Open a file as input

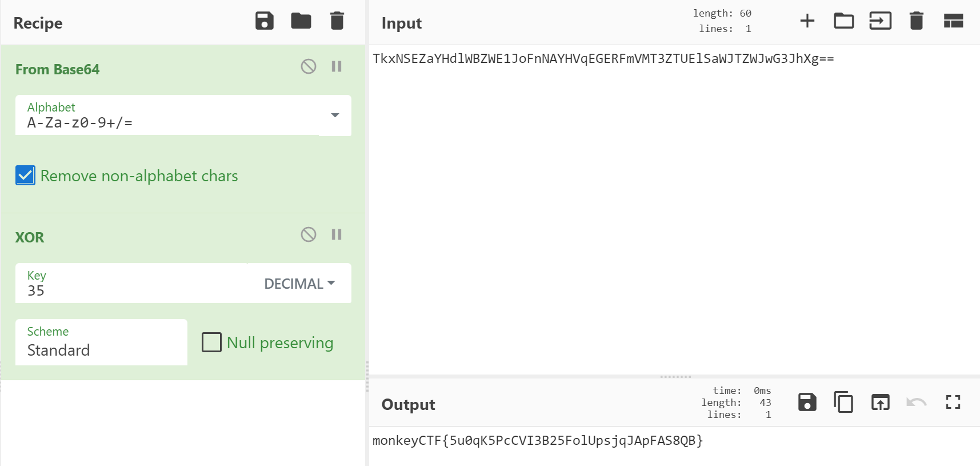coord(880,21)
